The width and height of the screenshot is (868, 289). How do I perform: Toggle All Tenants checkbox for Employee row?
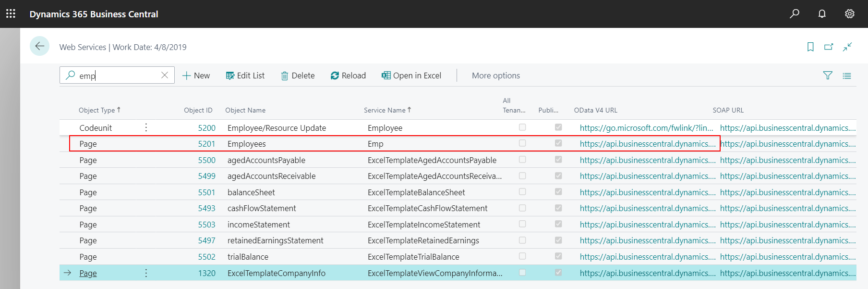pyautogui.click(x=522, y=127)
